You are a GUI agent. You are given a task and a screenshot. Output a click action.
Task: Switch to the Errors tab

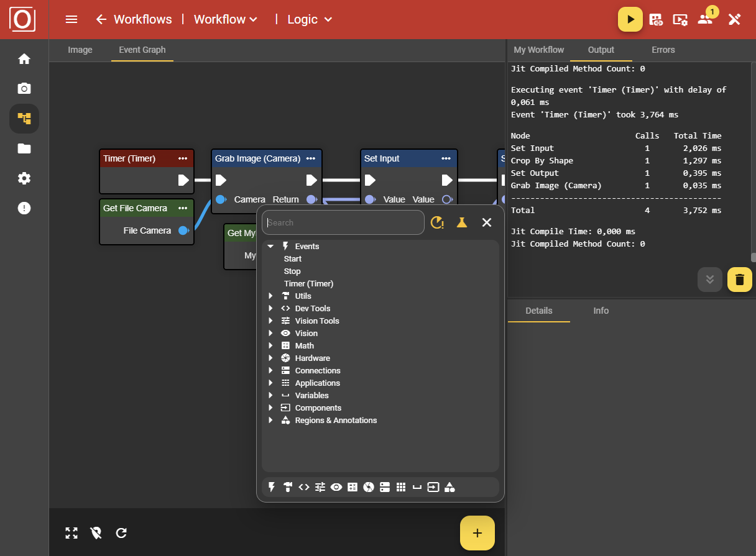[663, 50]
